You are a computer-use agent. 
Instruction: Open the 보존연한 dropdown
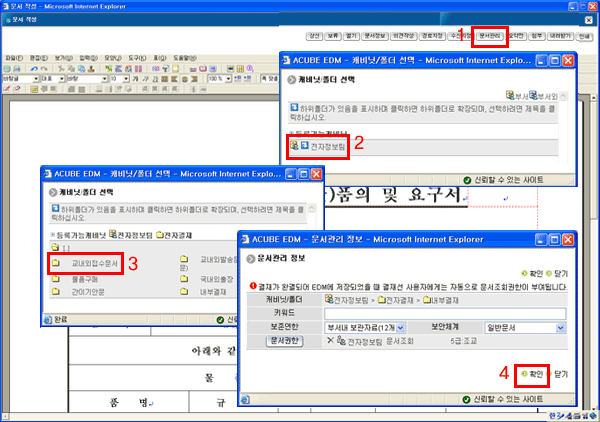tap(365, 327)
